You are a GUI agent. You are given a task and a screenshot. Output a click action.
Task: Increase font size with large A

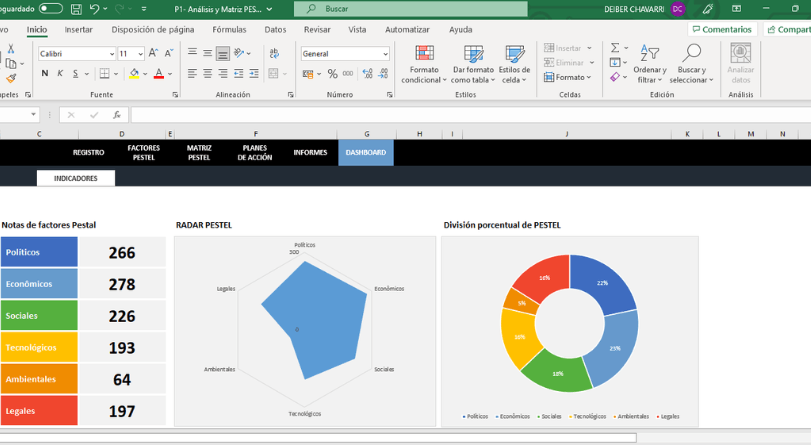[x=154, y=53]
